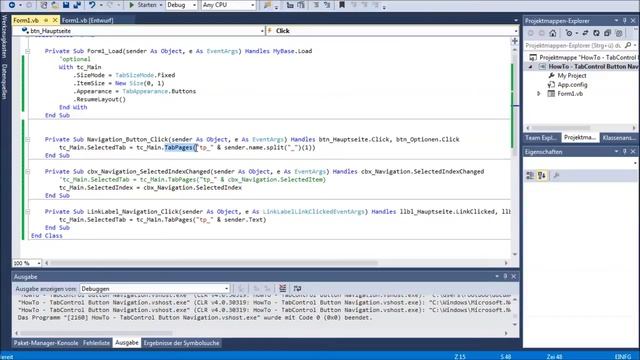640x360 pixels.
Task: Click the highlighted TabPages word in code
Action: 179,147
